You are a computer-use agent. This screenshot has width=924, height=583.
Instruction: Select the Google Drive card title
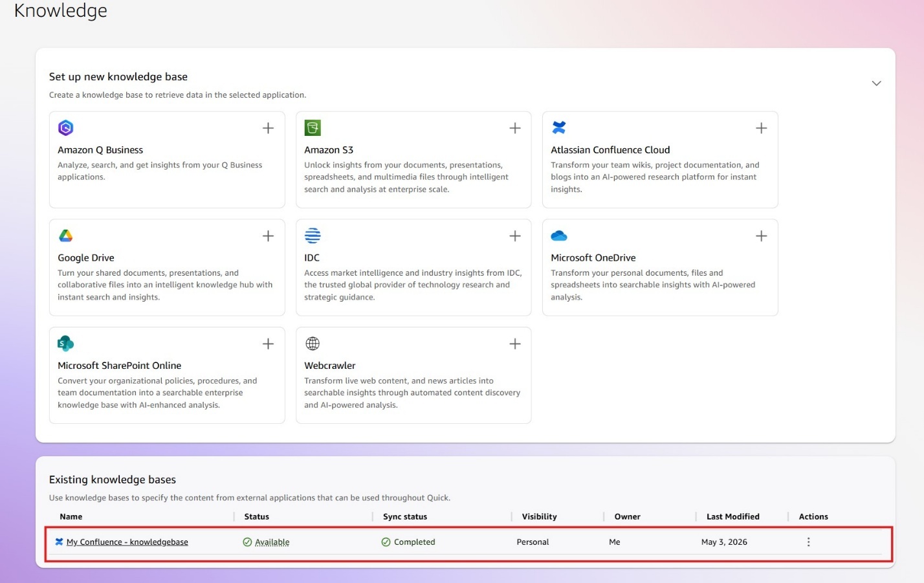(86, 258)
